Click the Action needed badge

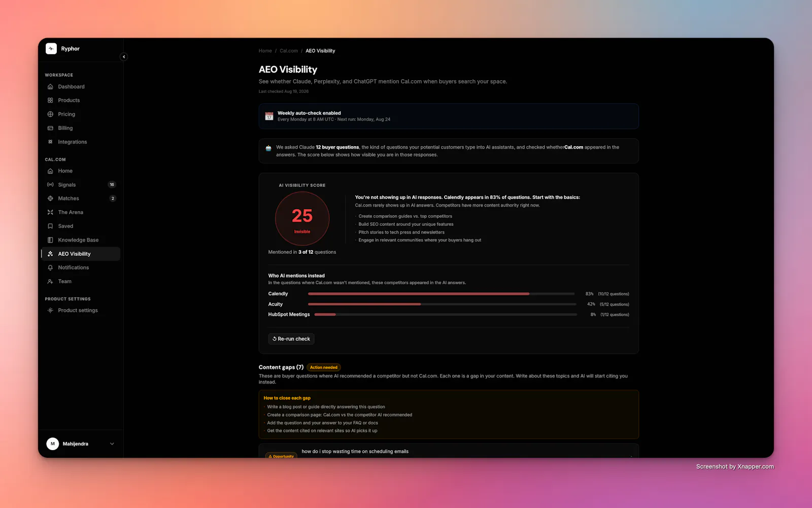coord(324,367)
